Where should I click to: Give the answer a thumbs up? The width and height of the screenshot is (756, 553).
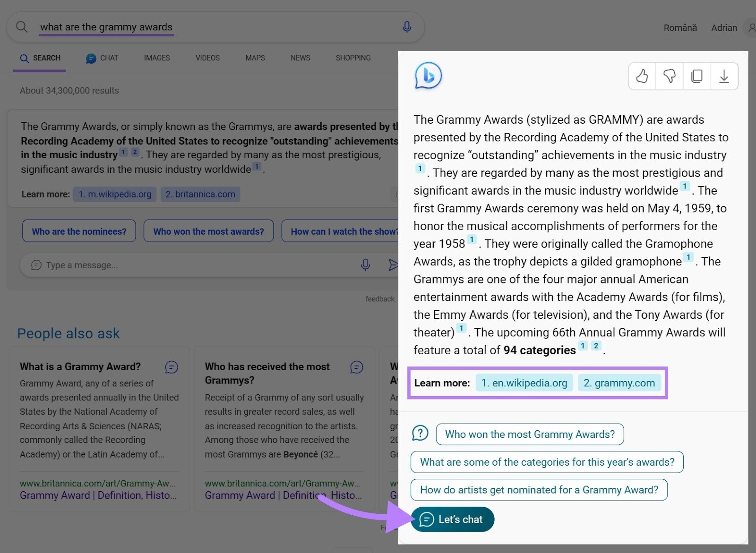coord(642,76)
